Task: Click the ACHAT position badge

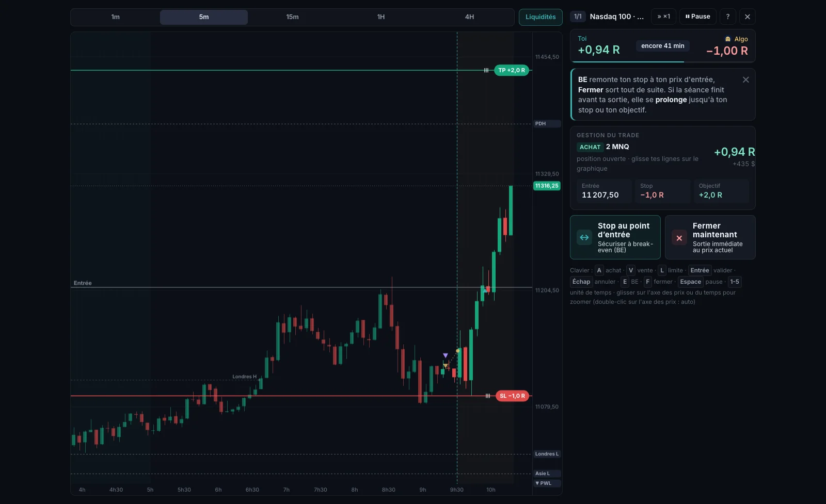Action: point(590,147)
